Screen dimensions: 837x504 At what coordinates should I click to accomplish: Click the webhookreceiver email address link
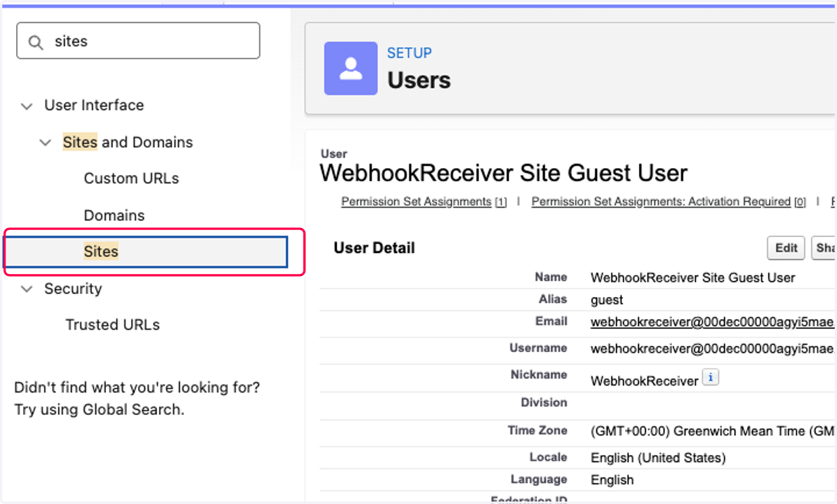(712, 322)
